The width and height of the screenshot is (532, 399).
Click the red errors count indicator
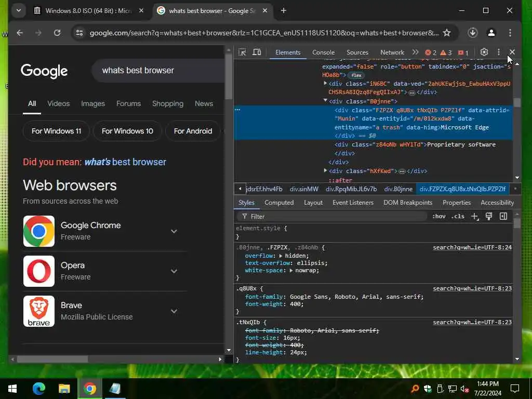pyautogui.click(x=431, y=52)
